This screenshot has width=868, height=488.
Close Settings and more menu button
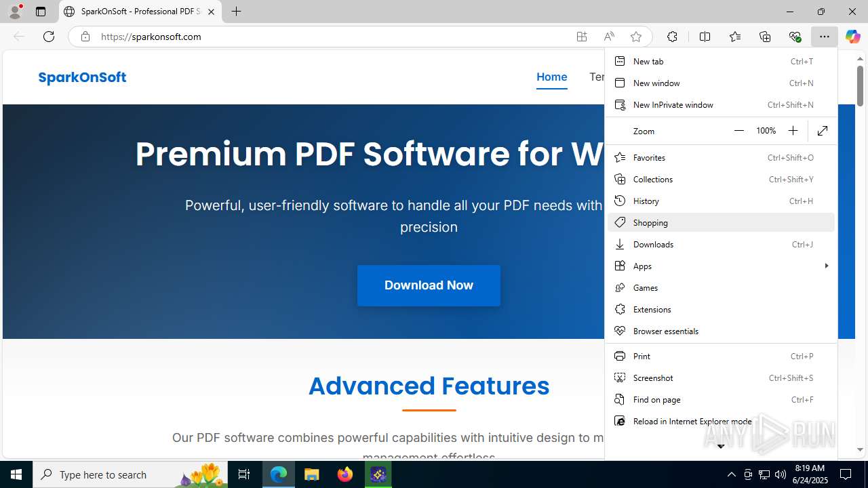click(x=825, y=37)
